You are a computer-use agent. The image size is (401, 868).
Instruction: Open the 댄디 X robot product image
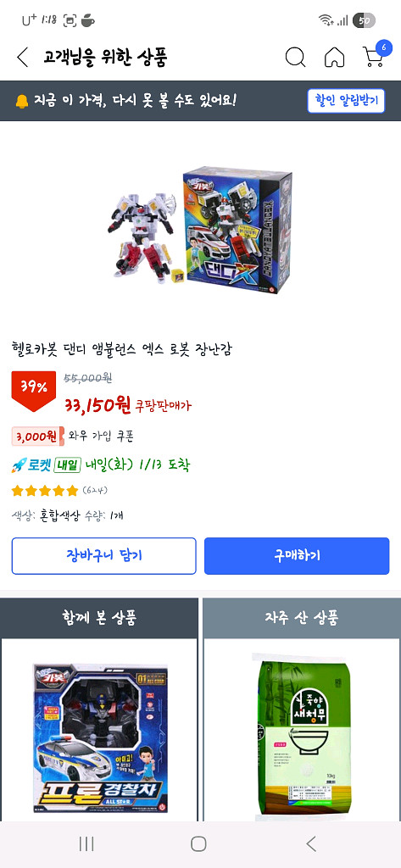(x=200, y=230)
